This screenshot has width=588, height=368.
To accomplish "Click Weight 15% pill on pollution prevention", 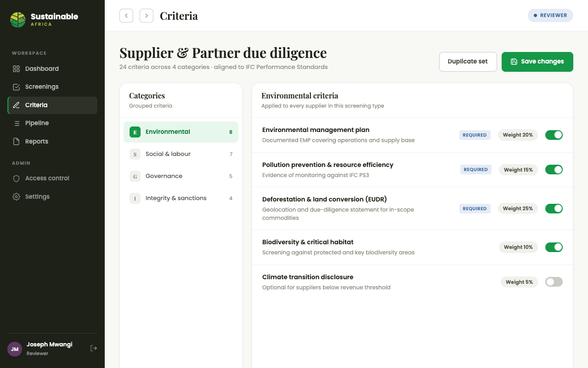I will click(518, 170).
